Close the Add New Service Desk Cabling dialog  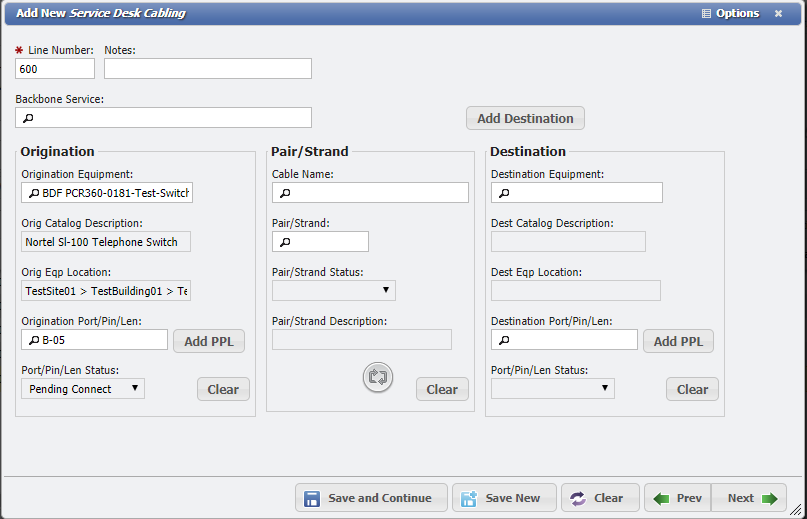tap(778, 14)
